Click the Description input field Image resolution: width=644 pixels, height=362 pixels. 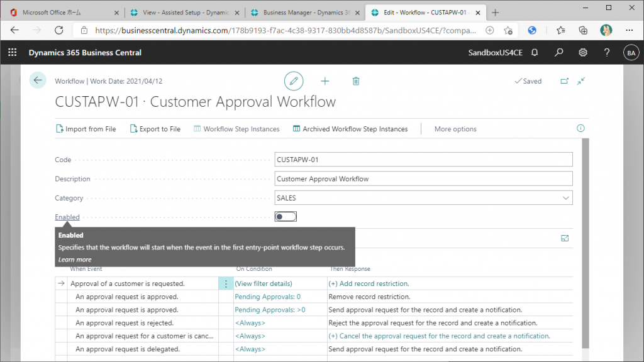(423, 179)
